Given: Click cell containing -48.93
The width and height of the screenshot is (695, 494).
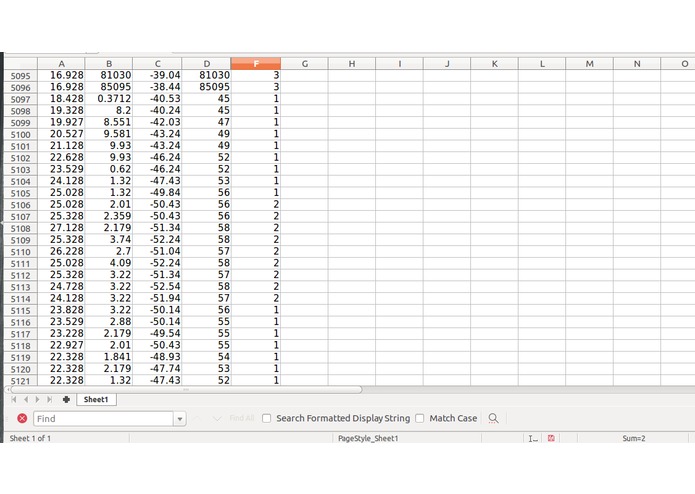Looking at the screenshot, I should click(x=157, y=357).
